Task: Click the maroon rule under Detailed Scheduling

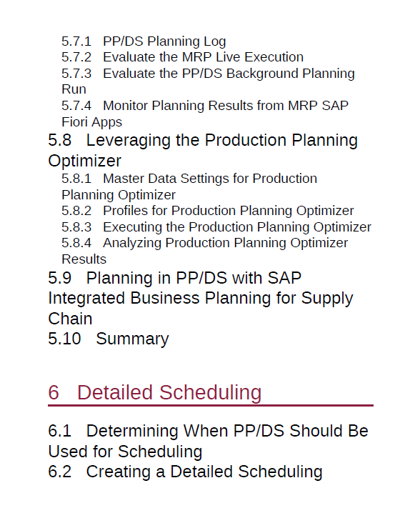Action: click(210, 406)
